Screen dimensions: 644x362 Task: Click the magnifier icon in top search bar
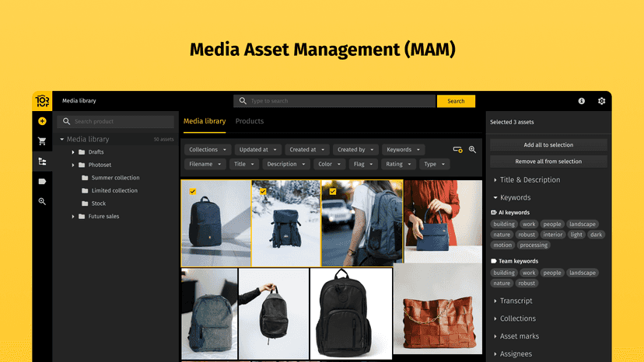point(243,101)
